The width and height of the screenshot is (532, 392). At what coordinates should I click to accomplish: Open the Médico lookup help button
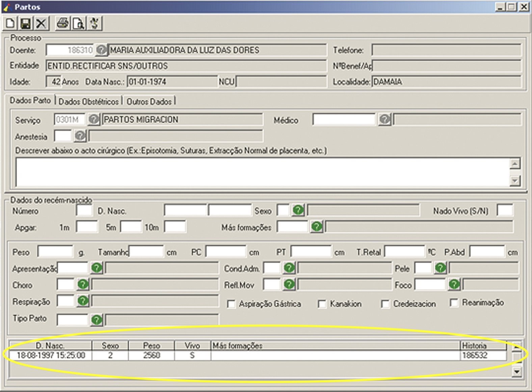tap(384, 119)
